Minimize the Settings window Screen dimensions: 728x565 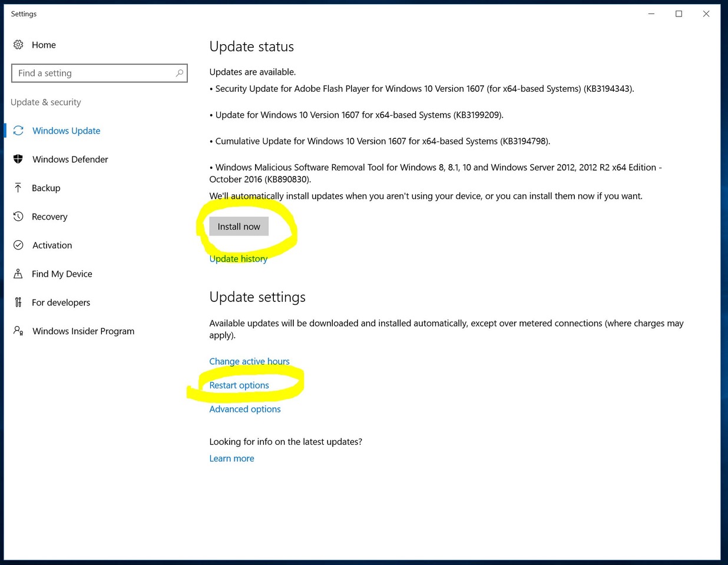point(651,14)
